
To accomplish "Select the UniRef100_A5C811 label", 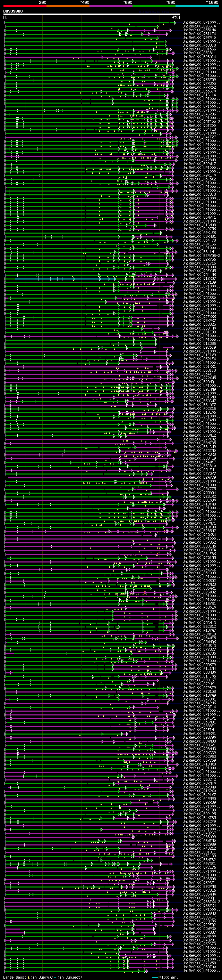I will [199, 53].
